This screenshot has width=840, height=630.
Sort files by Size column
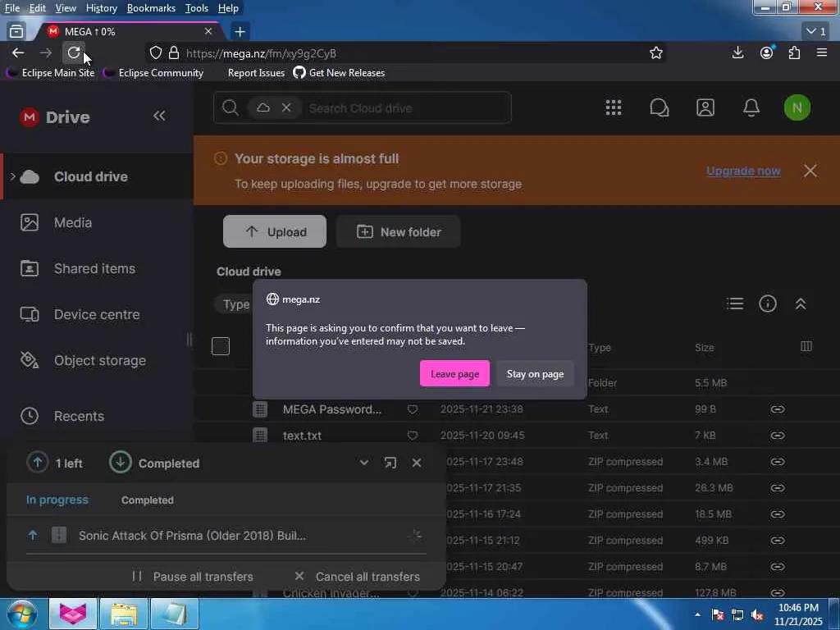click(x=704, y=348)
